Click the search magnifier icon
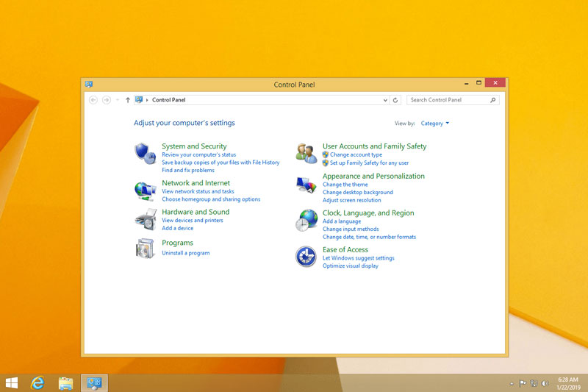Screen dimensions: 588x392 (492, 100)
